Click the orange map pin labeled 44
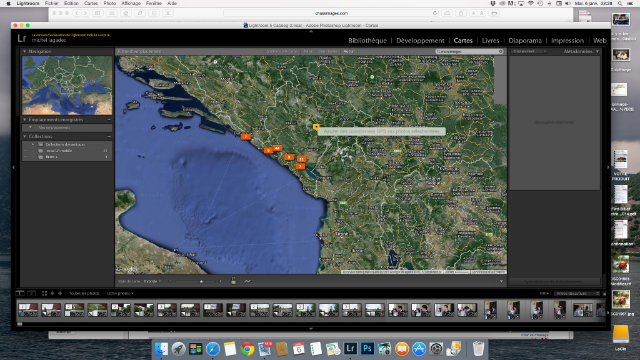The height and width of the screenshot is (360, 640). [x=277, y=148]
